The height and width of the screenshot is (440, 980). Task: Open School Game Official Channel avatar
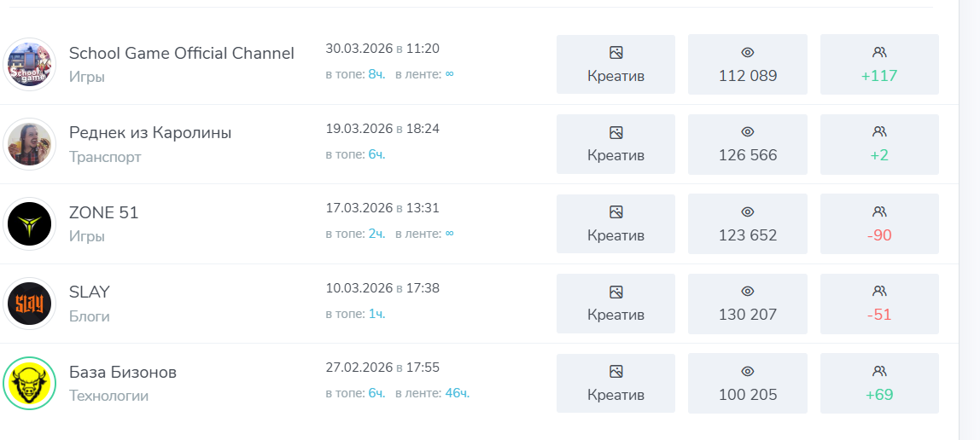tap(29, 64)
